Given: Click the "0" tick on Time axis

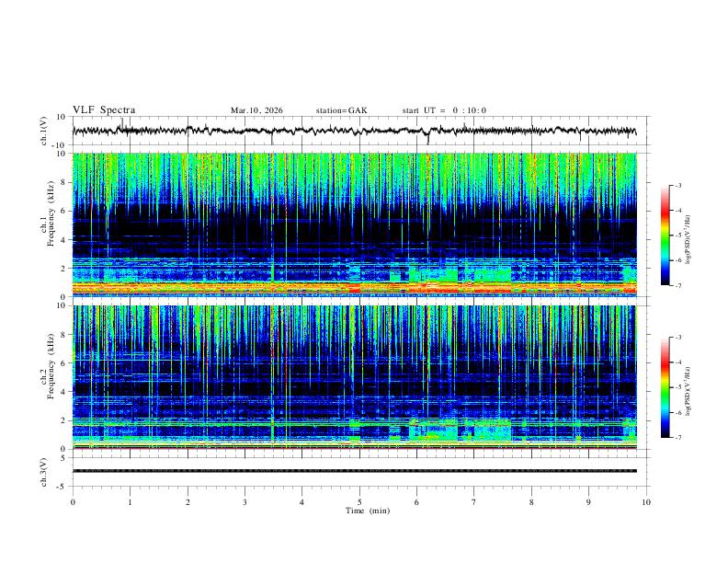Looking at the screenshot, I should [x=73, y=502].
